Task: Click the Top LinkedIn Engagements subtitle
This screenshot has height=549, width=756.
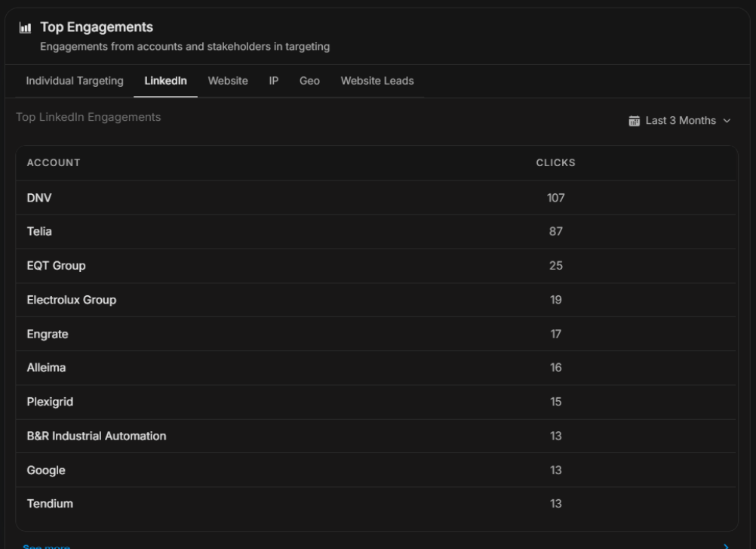Action: pos(88,117)
